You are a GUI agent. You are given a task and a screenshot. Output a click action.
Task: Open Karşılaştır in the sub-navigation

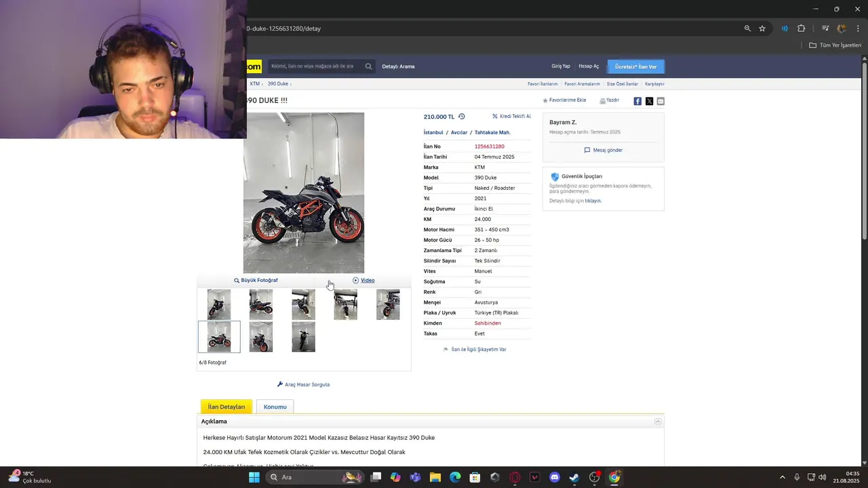tap(654, 84)
